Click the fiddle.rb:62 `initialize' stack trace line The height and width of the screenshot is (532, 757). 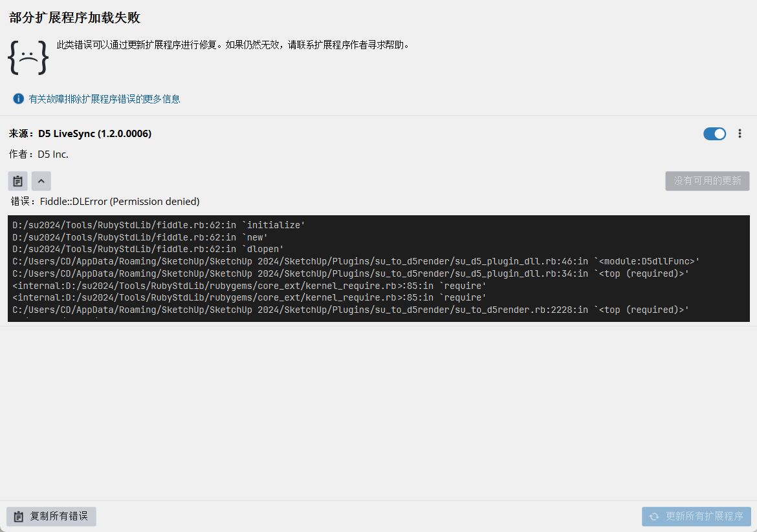[159, 225]
